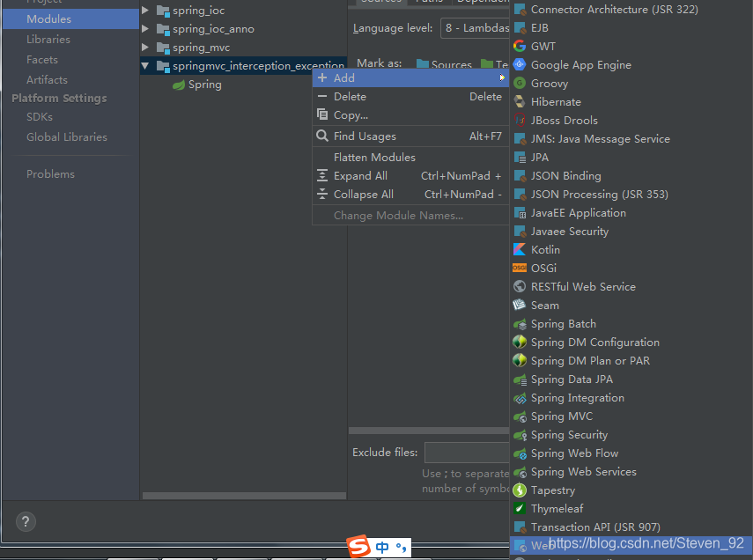The width and height of the screenshot is (753, 560).
Task: Open the Language level dropdown
Action: [x=475, y=28]
